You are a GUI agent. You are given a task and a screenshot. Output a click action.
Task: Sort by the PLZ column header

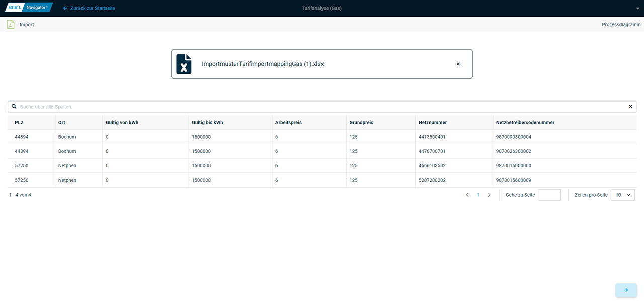click(x=19, y=122)
